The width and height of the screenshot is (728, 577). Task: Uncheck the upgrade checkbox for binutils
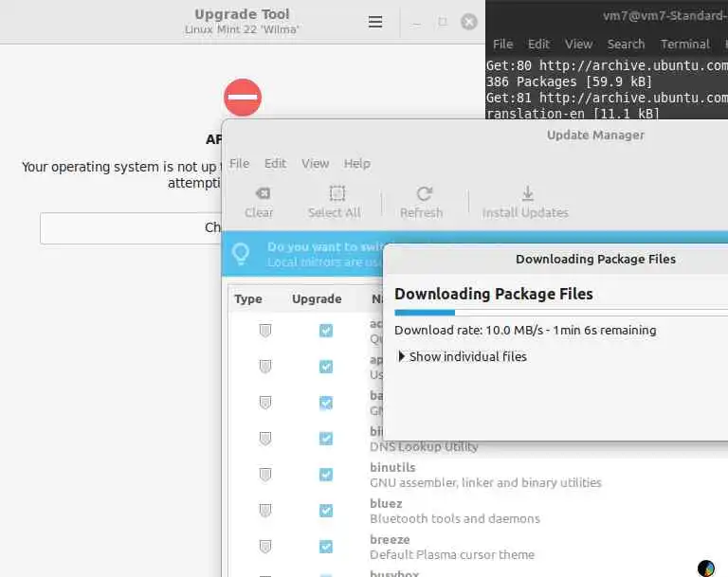coord(326,475)
